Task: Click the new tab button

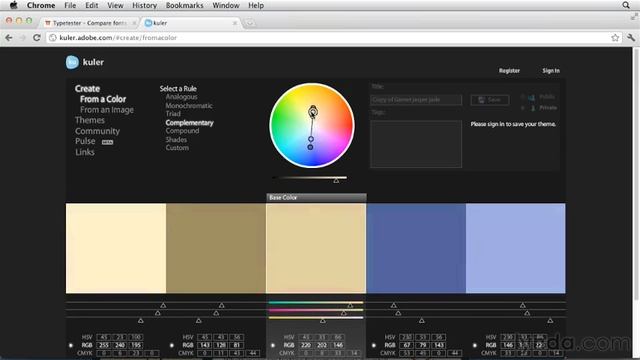Action: coord(249,23)
